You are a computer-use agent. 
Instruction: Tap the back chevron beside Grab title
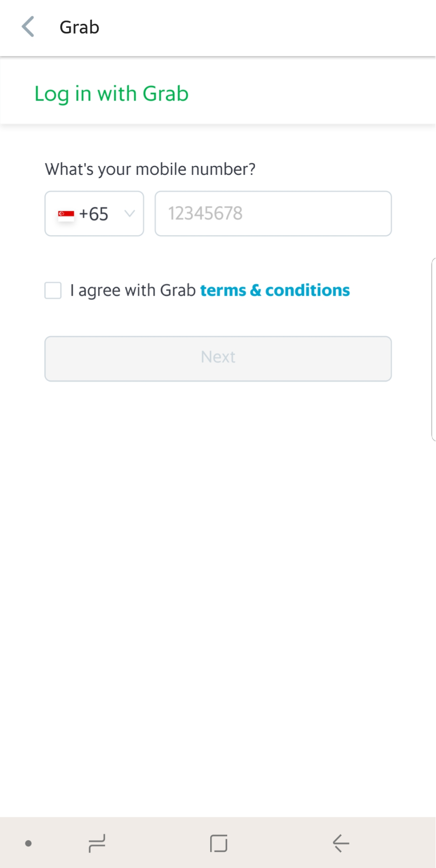click(x=28, y=27)
